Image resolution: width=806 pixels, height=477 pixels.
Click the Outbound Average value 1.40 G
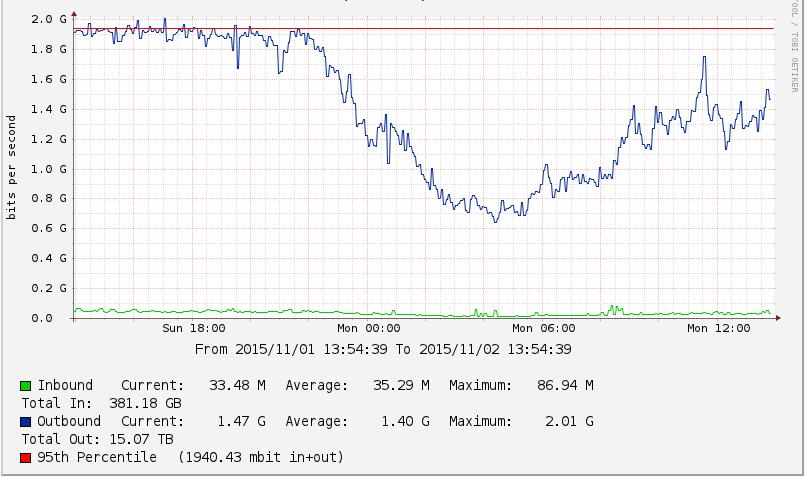click(x=405, y=421)
